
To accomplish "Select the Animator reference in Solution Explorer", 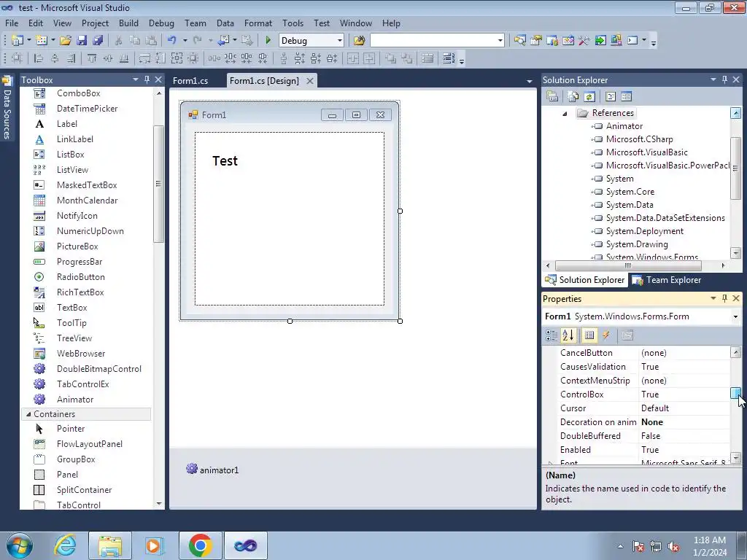I will coord(624,126).
